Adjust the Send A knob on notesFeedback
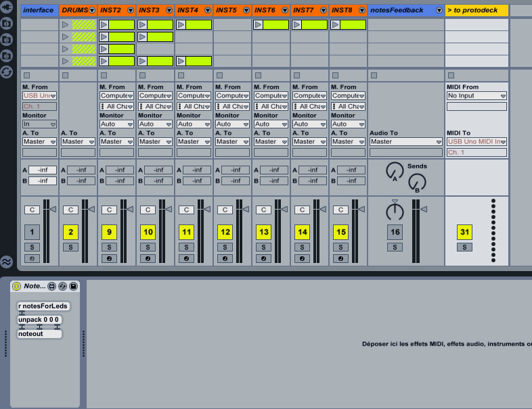 (394, 170)
